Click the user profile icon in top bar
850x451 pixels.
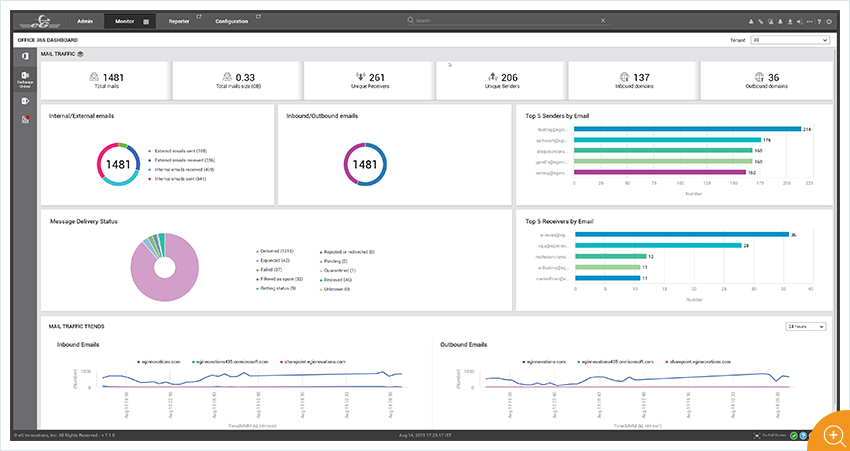[x=751, y=22]
